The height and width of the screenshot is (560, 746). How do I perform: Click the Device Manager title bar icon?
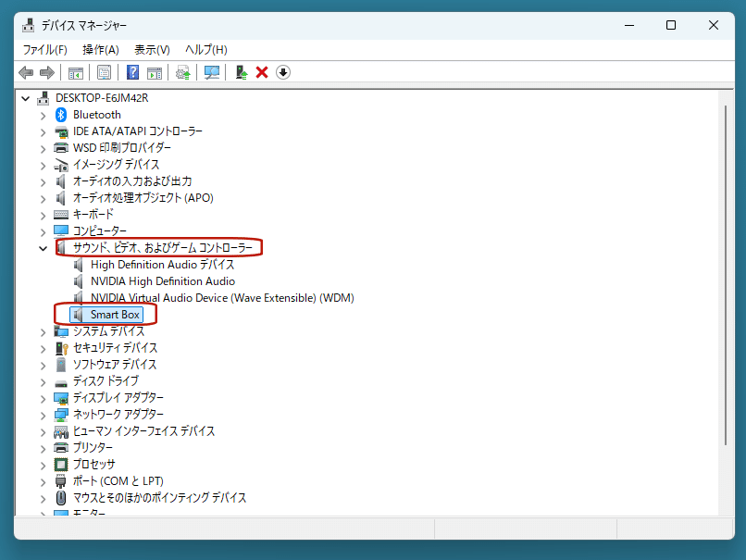point(29,25)
